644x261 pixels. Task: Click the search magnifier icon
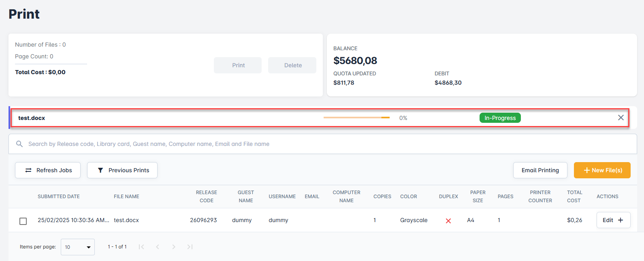pos(19,144)
